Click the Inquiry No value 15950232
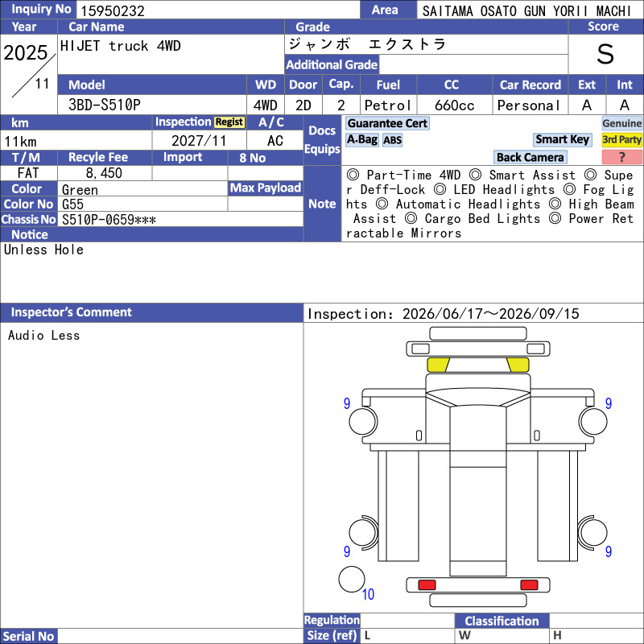 click(x=113, y=10)
